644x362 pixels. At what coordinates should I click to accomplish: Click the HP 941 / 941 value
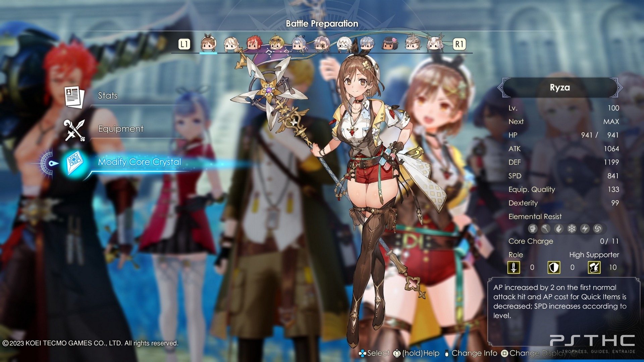(x=600, y=135)
